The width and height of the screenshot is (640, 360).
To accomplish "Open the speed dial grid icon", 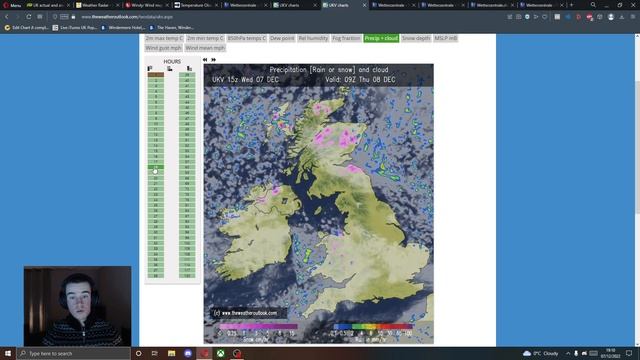I will 40,17.
